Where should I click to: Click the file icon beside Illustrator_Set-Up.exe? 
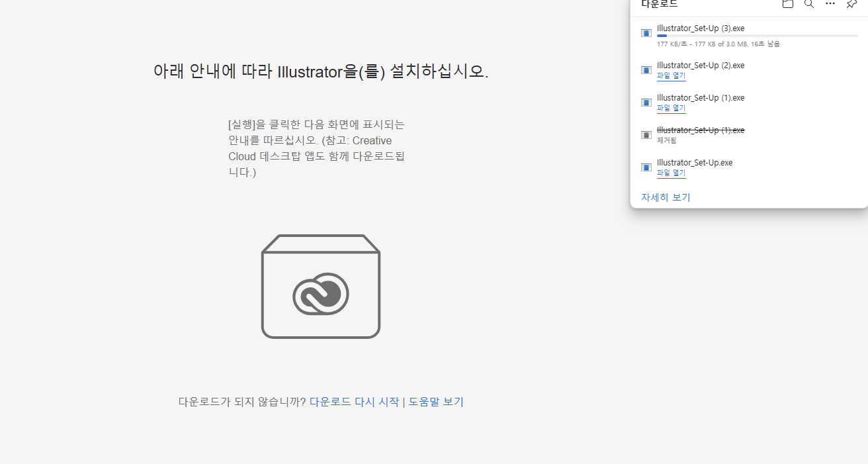[645, 167]
